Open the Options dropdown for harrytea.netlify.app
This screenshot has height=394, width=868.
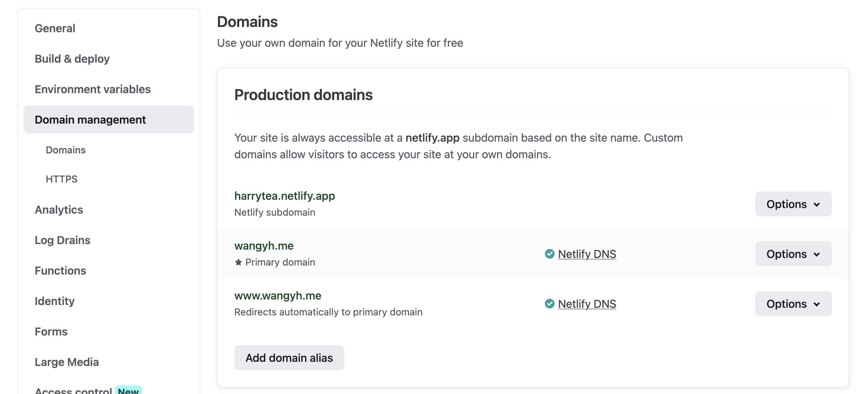pyautogui.click(x=793, y=204)
